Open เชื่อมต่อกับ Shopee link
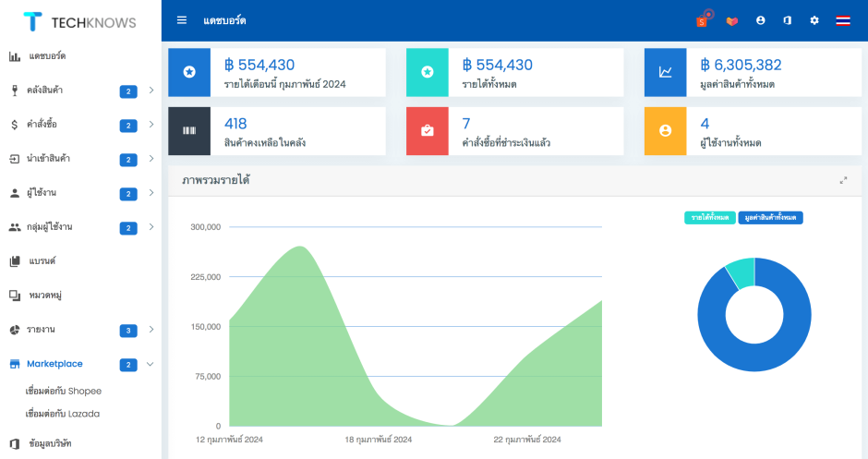 coord(63,392)
